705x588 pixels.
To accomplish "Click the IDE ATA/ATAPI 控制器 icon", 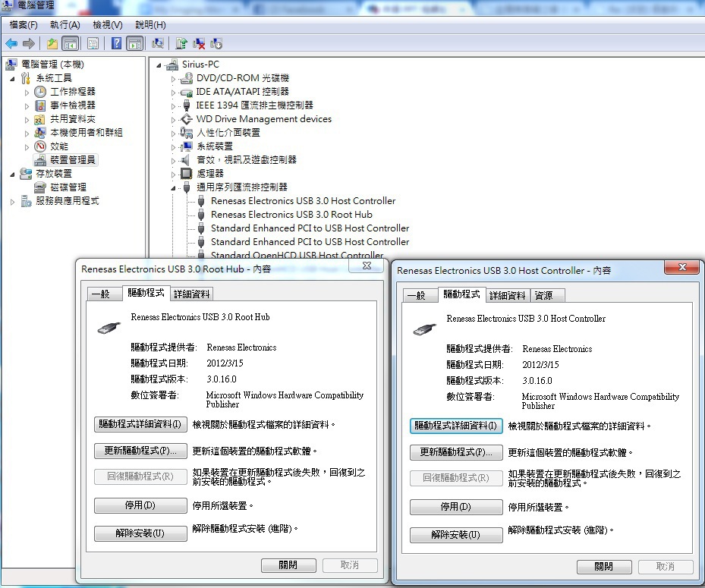I will pos(186,92).
